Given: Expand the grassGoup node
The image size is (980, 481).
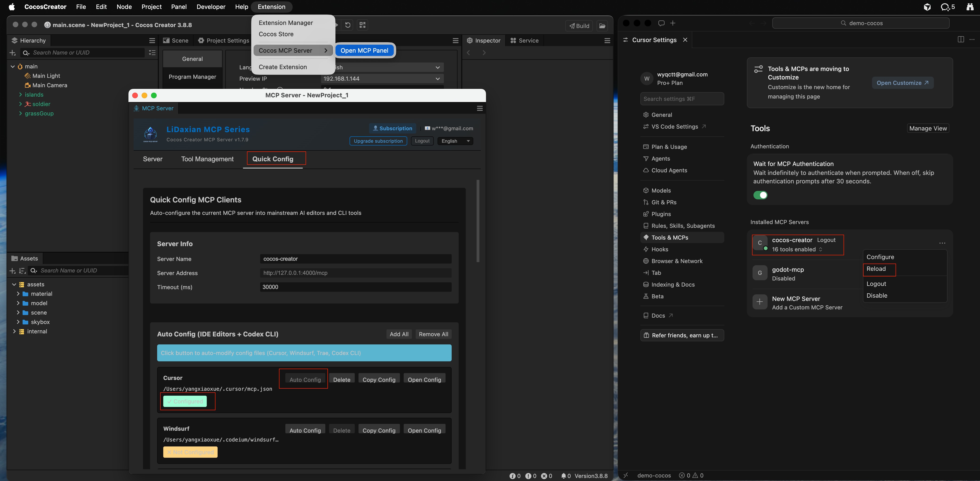Looking at the screenshot, I should coord(20,114).
